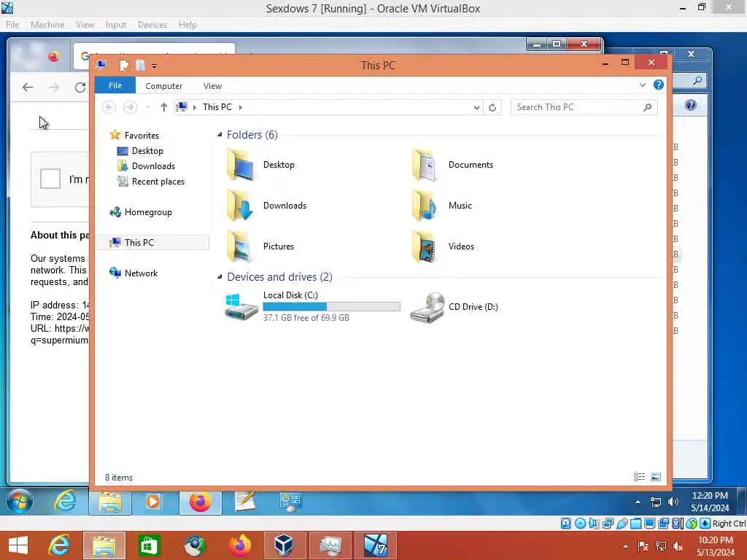Open the Windows Store on host taskbar
747x560 pixels.
pyautogui.click(x=149, y=545)
